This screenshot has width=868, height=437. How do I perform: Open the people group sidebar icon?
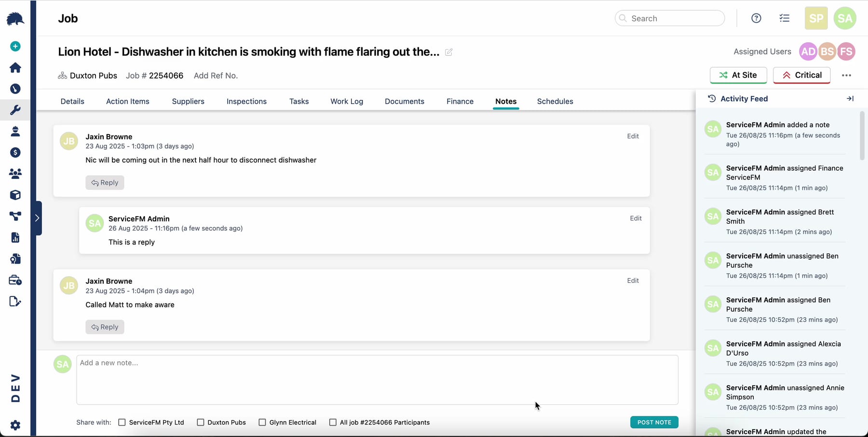15,174
